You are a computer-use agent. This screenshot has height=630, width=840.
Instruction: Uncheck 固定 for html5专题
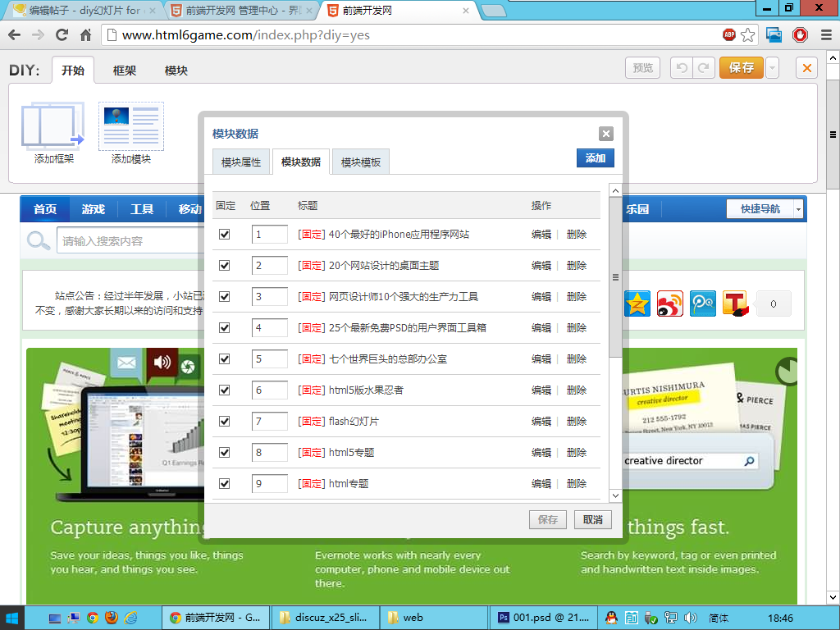point(225,452)
